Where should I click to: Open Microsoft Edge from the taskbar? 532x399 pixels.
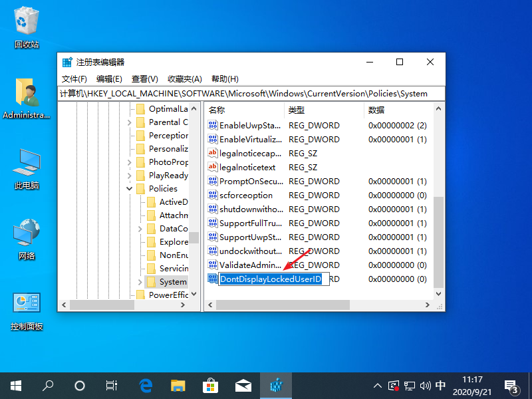(x=146, y=385)
